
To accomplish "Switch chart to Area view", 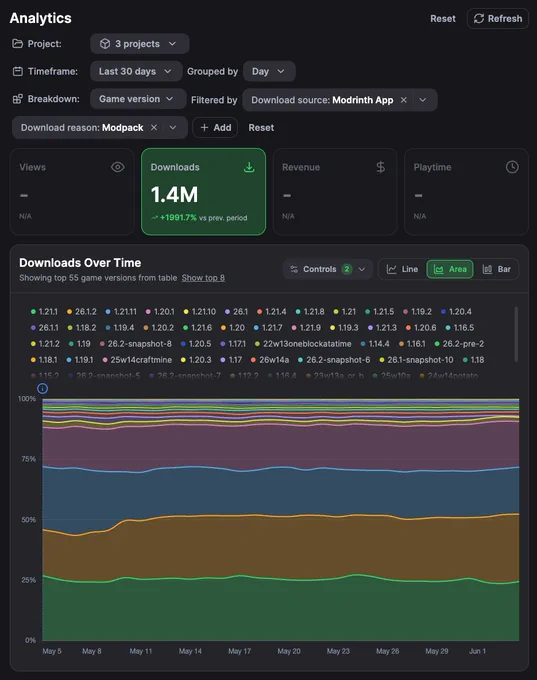I will [x=450, y=269].
